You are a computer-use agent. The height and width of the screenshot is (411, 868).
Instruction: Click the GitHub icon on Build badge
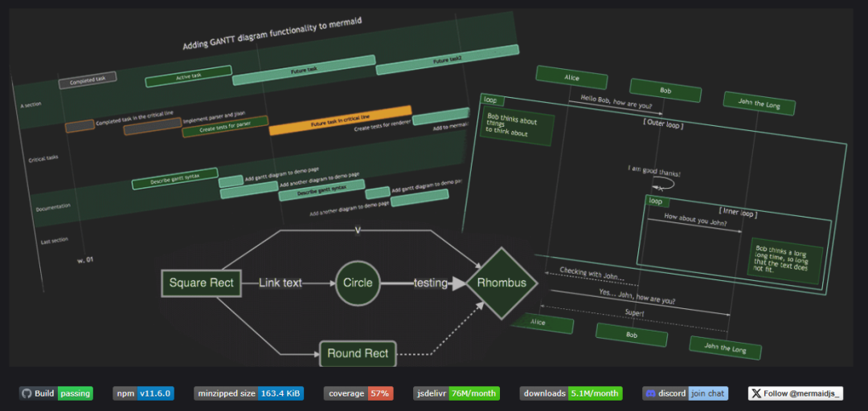(x=26, y=394)
